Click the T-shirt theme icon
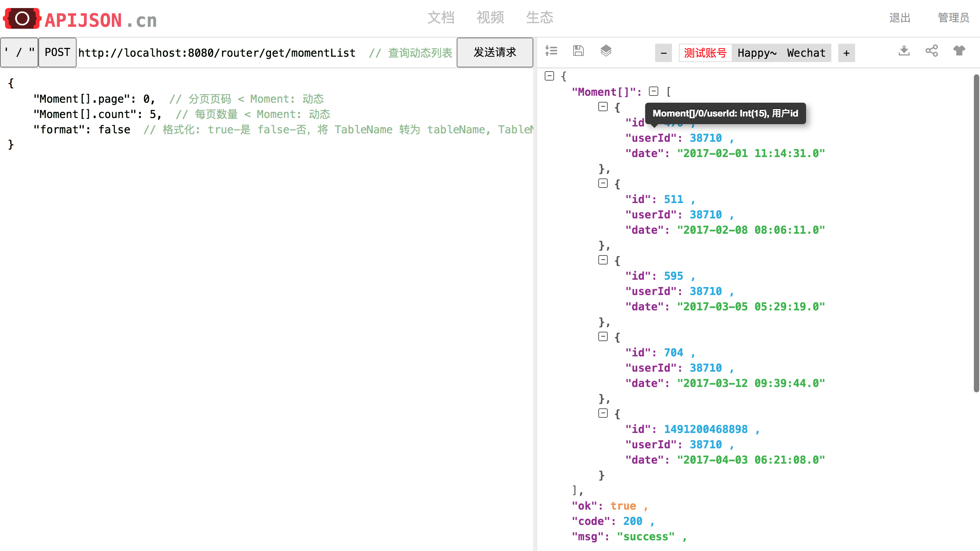This screenshot has height=551, width=980. 959,51
